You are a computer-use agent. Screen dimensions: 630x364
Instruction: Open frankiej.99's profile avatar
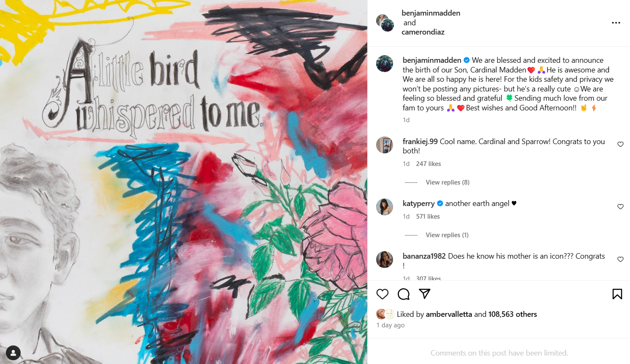[385, 145]
